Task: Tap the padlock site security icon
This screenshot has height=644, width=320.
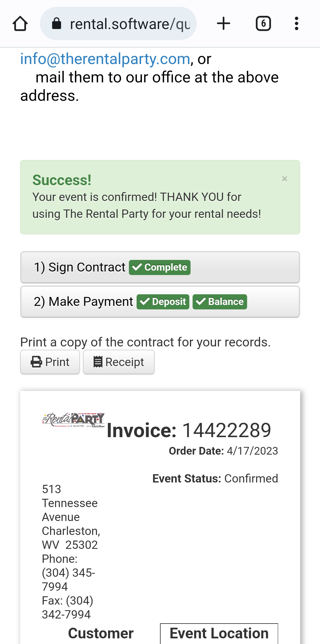Action: 56,24
